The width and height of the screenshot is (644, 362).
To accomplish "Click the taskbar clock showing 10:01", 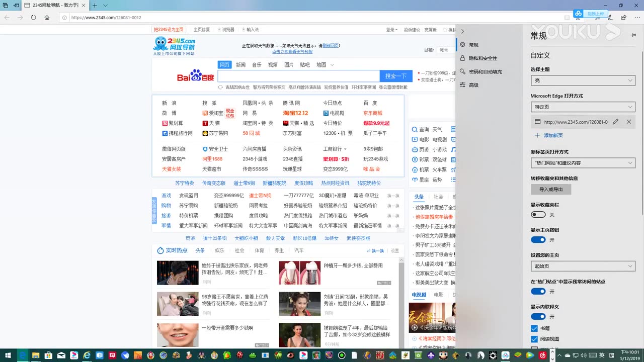I will 629,355.
